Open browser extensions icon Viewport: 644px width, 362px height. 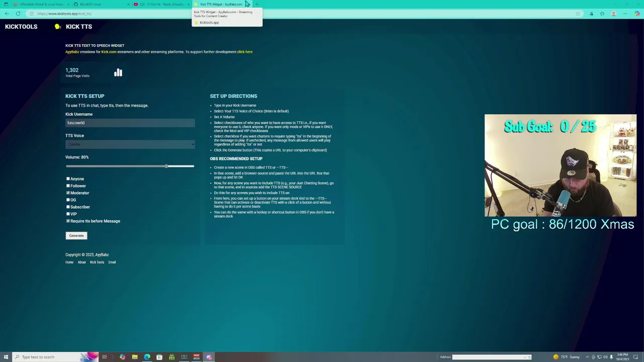pos(591,14)
